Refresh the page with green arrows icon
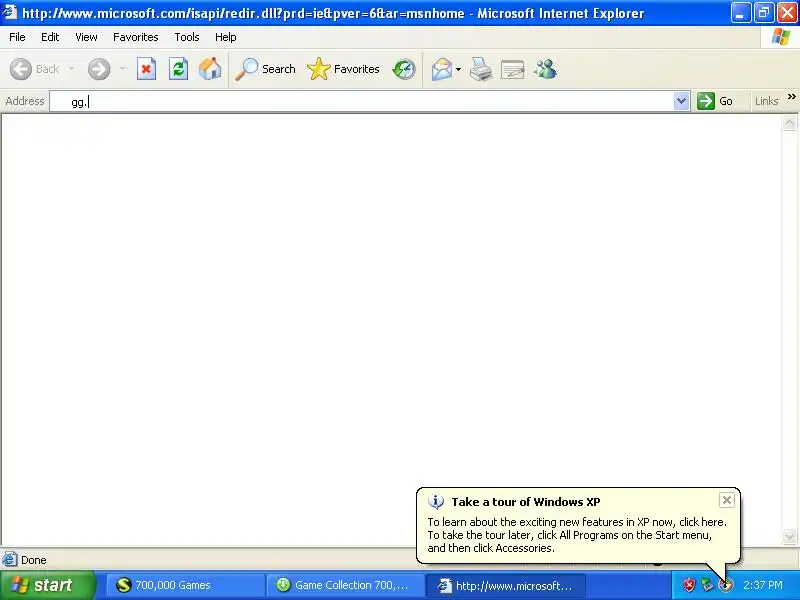 [x=179, y=69]
